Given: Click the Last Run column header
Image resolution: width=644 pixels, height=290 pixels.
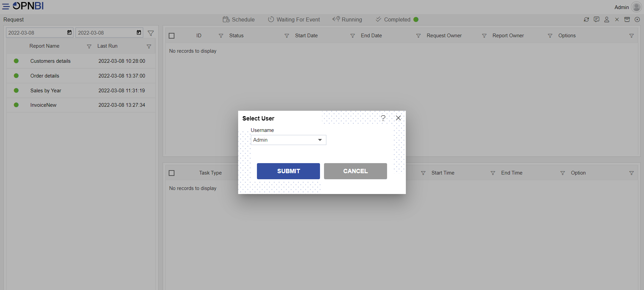Looking at the screenshot, I should click(107, 46).
